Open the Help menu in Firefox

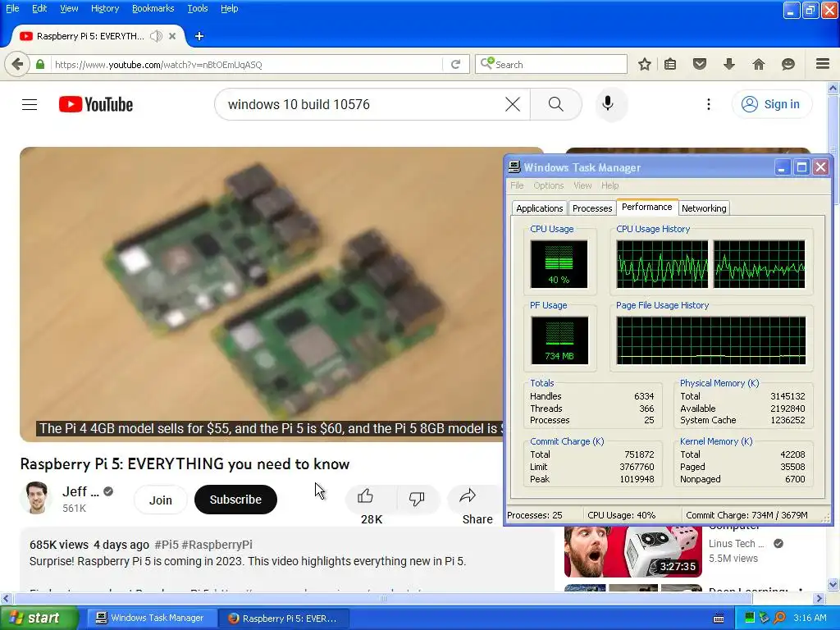[230, 8]
